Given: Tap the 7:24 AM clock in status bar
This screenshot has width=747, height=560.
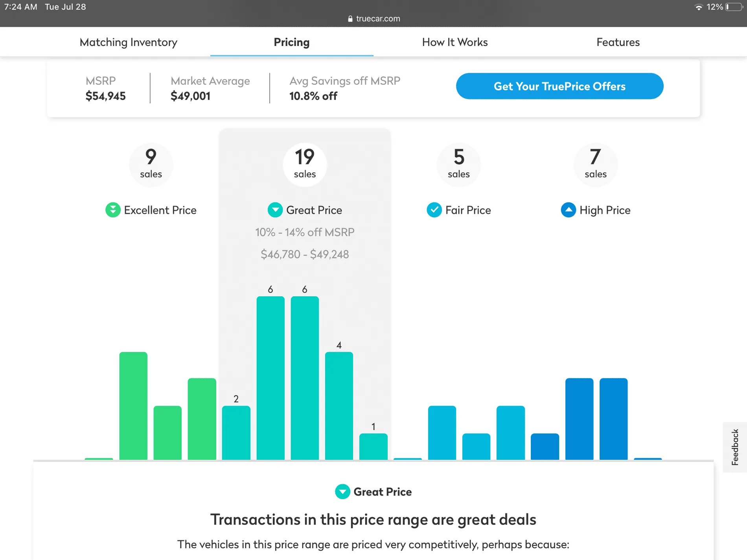Looking at the screenshot, I should [x=21, y=7].
